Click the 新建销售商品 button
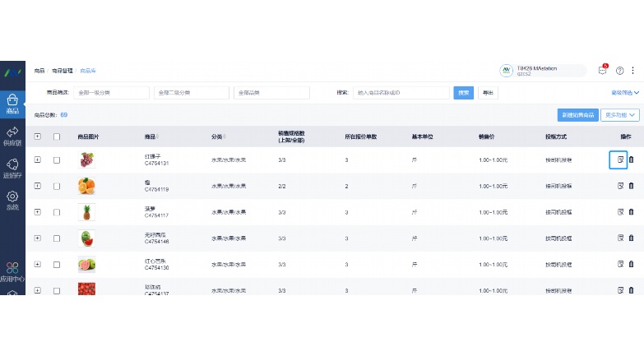Screen dimensions: 644x356 pyautogui.click(x=578, y=115)
